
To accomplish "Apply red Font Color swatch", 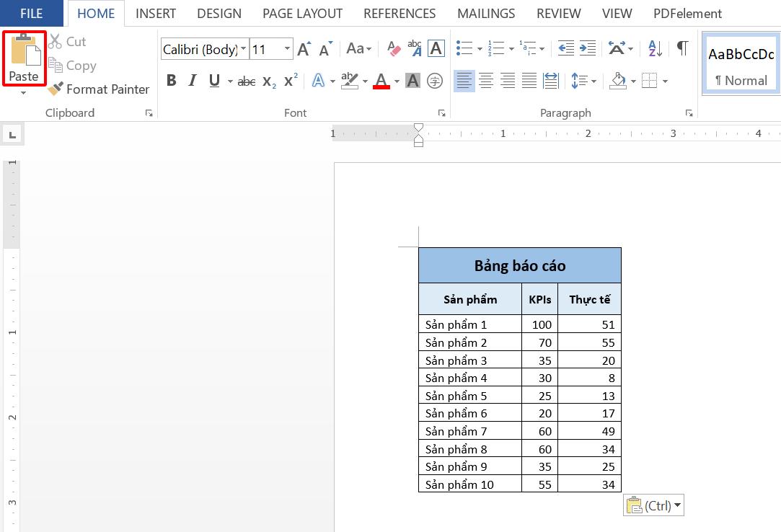I will pos(381,81).
